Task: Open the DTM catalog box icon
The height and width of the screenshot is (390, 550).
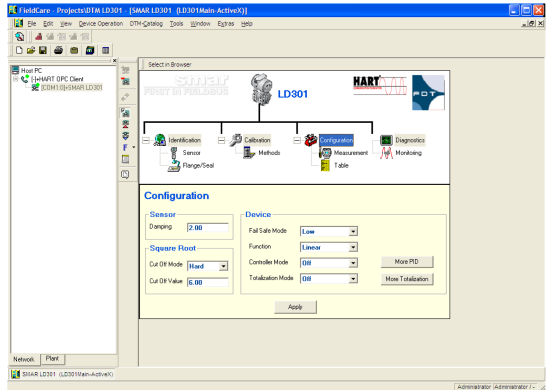Action: tap(74, 51)
